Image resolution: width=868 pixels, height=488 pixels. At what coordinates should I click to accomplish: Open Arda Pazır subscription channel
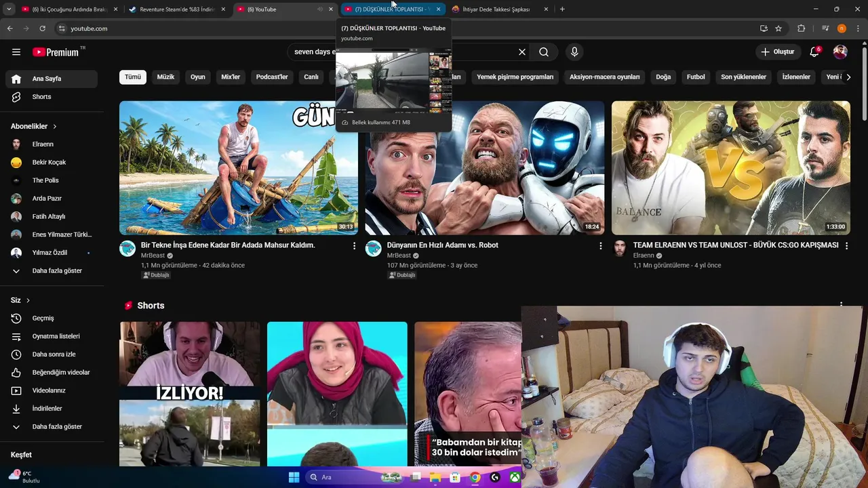[52, 199]
